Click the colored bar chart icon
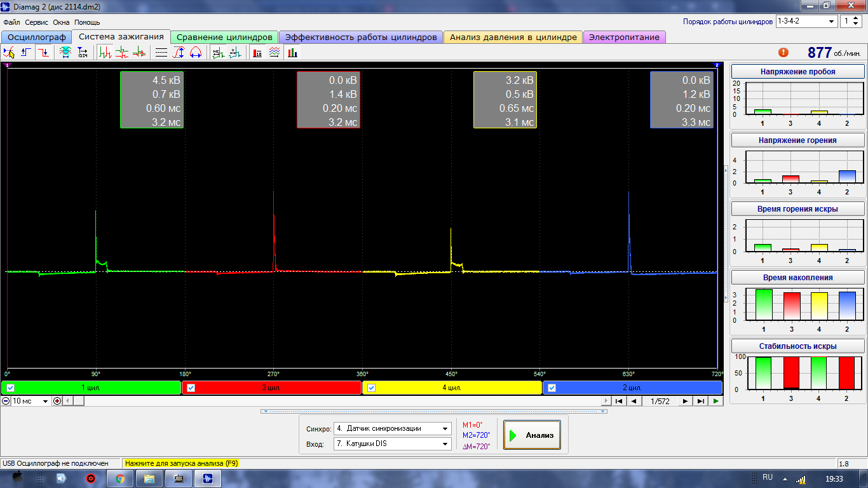 point(292,53)
